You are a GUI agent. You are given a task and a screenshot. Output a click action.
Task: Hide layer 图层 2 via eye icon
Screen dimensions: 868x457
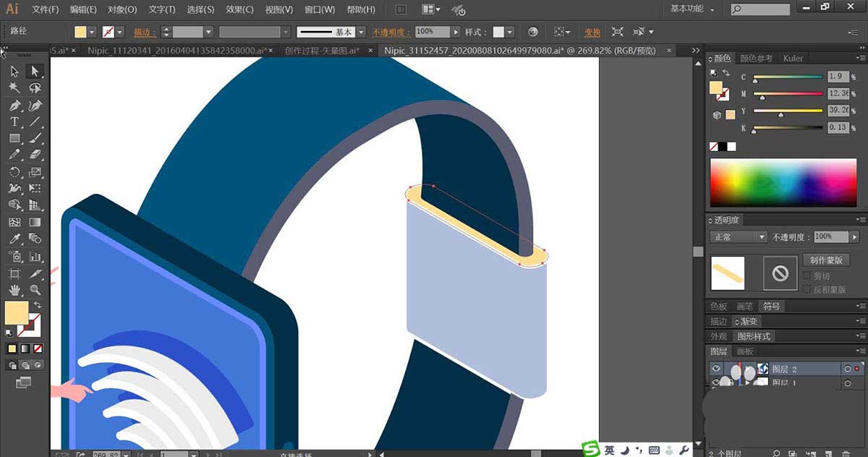[x=716, y=369]
